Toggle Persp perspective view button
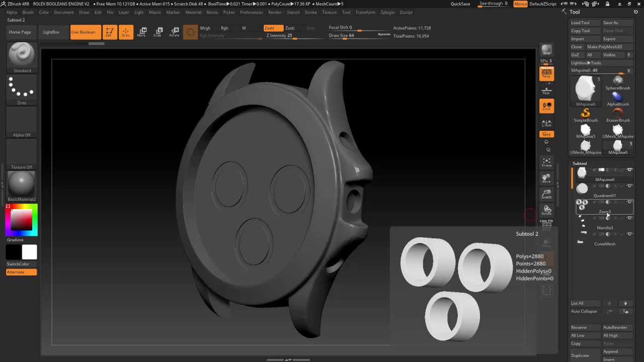The image size is (644, 362). tap(546, 74)
